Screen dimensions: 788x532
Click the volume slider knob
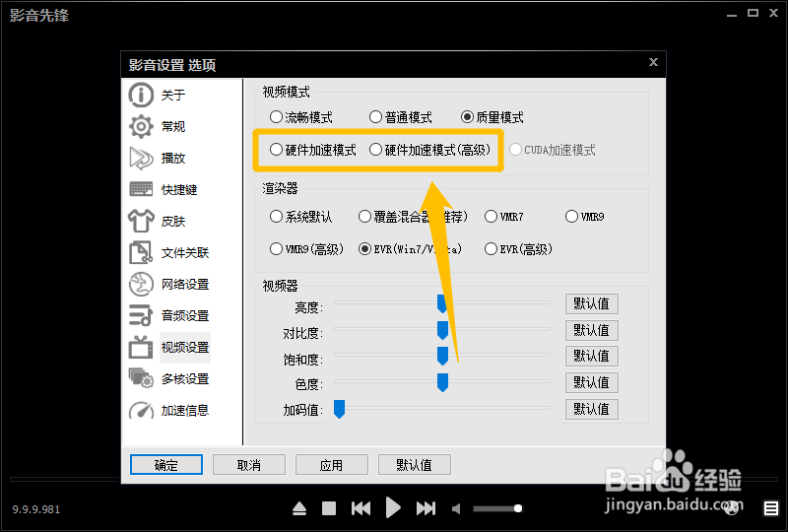point(518,508)
